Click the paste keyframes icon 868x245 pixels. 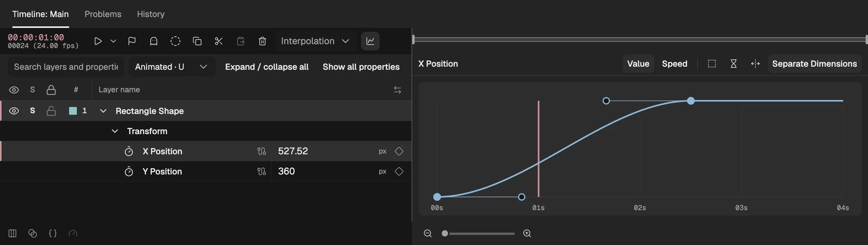[x=241, y=41]
